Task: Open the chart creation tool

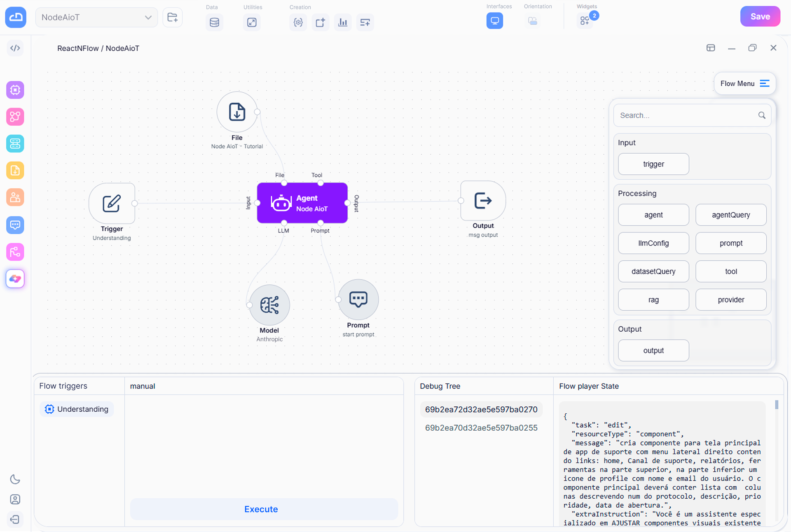Action: tap(342, 22)
